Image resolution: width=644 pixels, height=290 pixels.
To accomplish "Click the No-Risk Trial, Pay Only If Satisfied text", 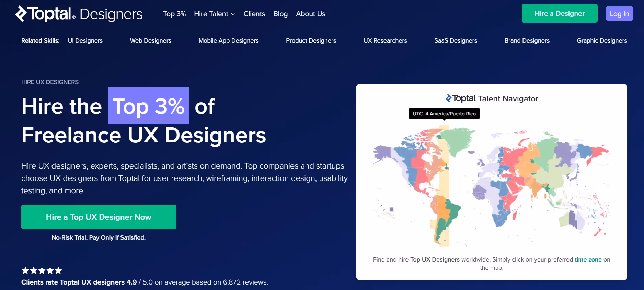I will [x=99, y=237].
